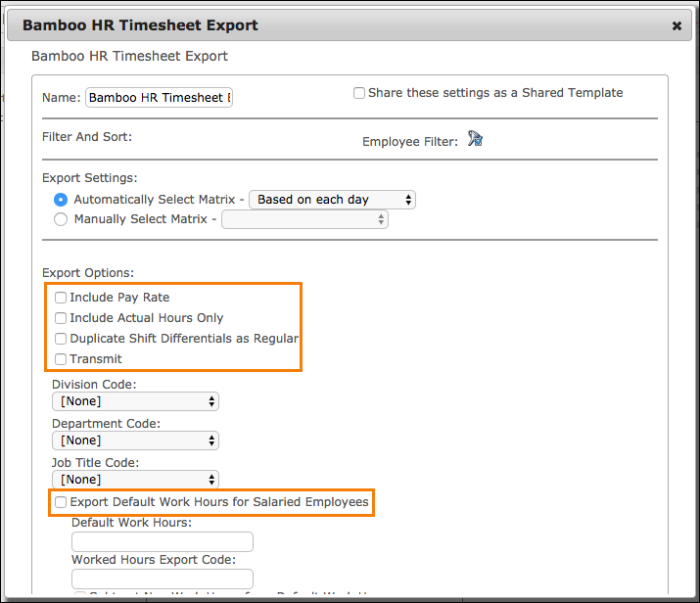The height and width of the screenshot is (603, 700).
Task: Click the Filter And Sort label
Action: point(87,137)
